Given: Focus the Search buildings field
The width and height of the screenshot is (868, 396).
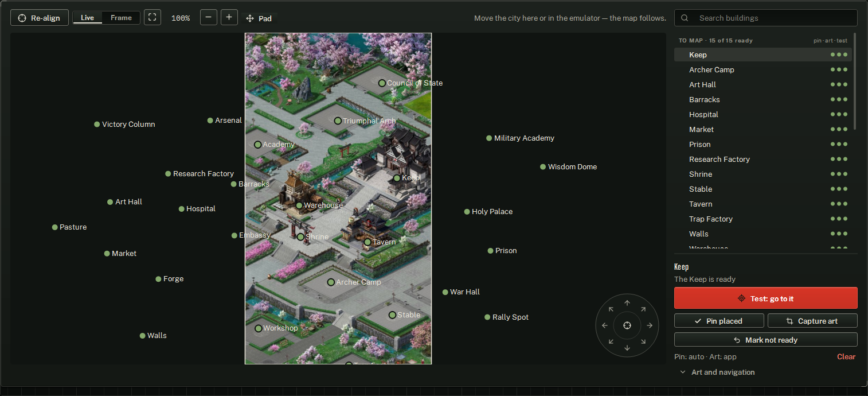Looking at the screenshot, I should tap(766, 18).
